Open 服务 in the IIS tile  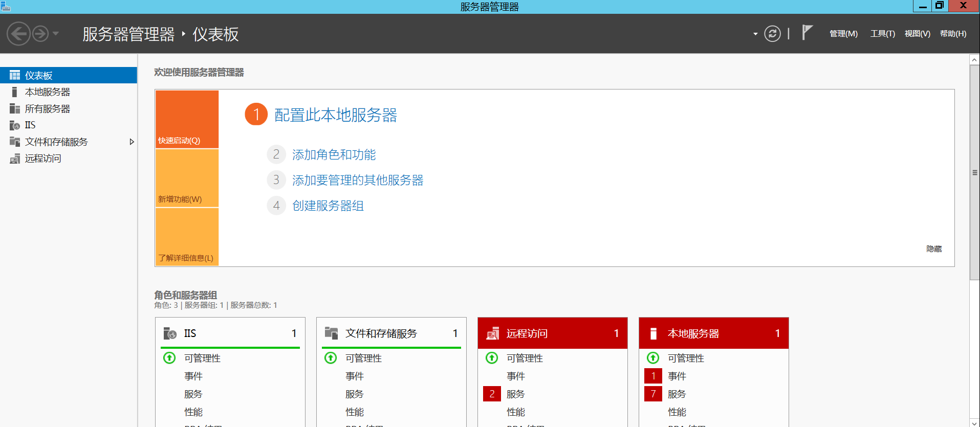(193, 394)
